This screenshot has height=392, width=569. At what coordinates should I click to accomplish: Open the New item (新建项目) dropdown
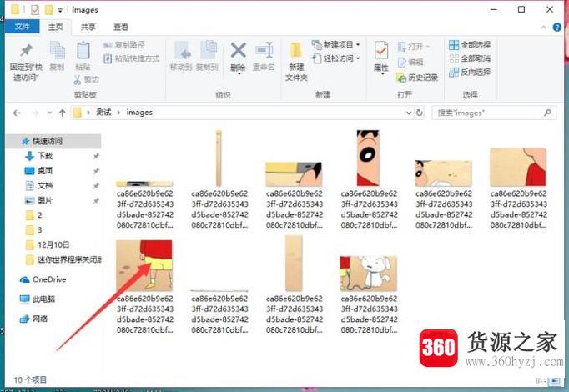click(336, 45)
